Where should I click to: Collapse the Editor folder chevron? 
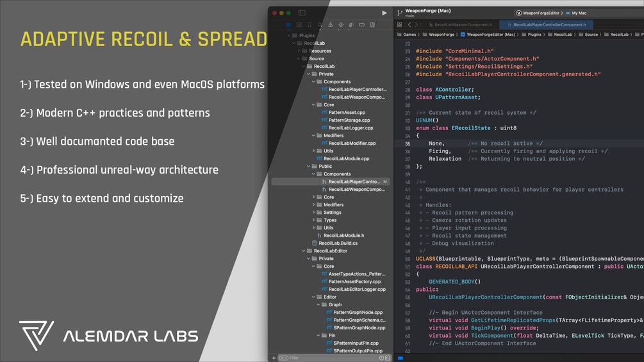pos(314,297)
